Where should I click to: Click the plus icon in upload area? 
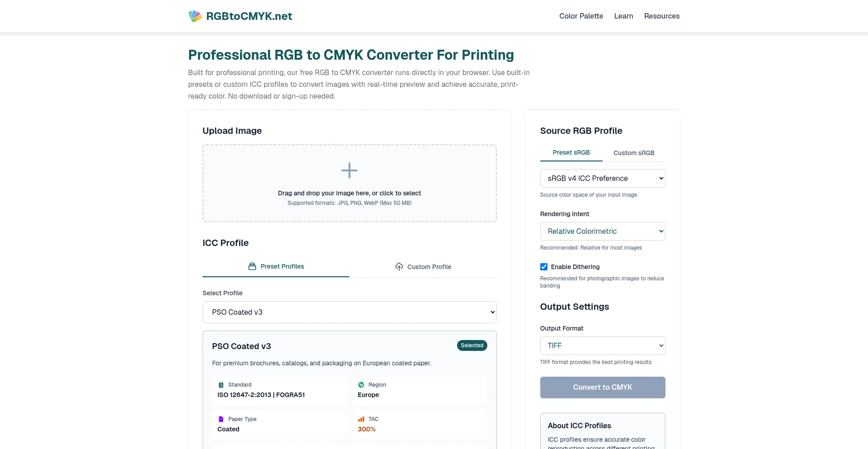pyautogui.click(x=349, y=170)
